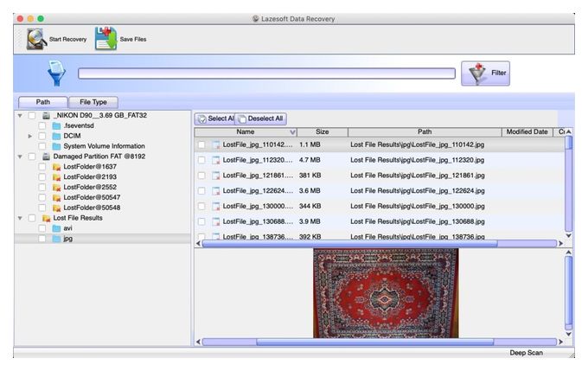The width and height of the screenshot is (588, 371).
Task: Click the rug preview image
Action: point(386,293)
